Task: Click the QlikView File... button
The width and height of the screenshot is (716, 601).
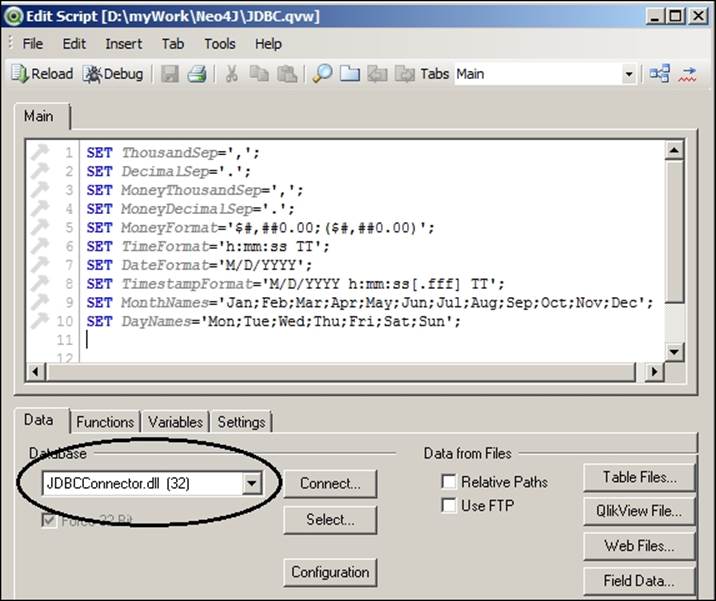Action: coord(639,511)
